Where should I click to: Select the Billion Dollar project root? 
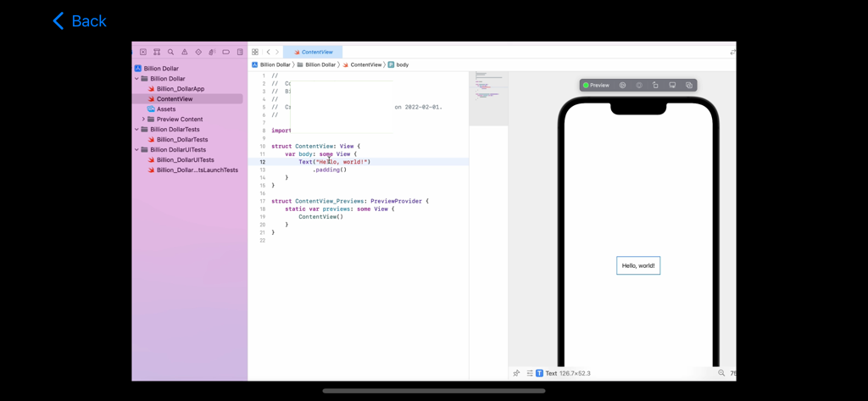point(157,69)
